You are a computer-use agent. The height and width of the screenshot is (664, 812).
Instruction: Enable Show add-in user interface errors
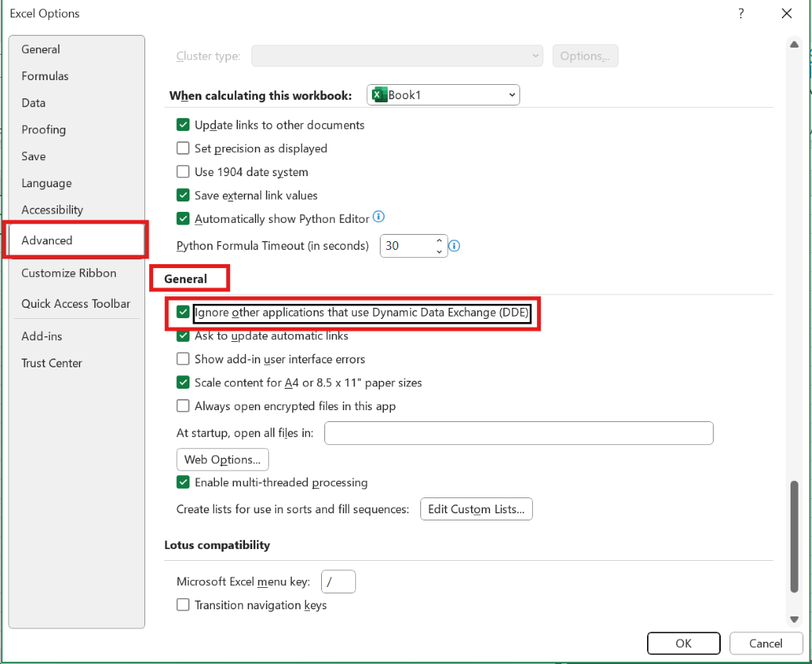coord(183,359)
